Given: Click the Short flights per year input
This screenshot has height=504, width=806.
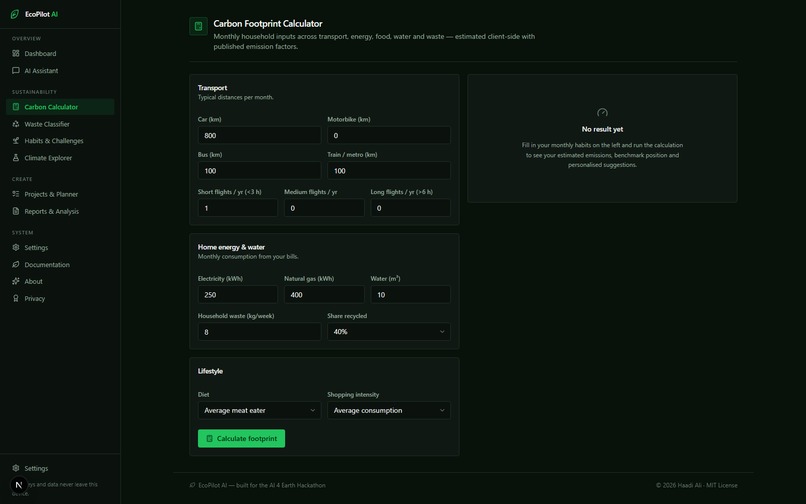Looking at the screenshot, I should tap(237, 208).
